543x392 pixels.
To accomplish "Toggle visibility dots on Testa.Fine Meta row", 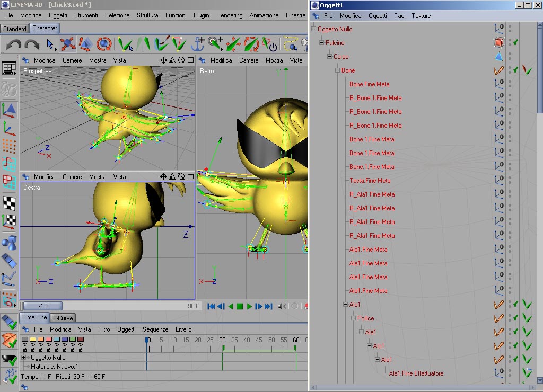I will point(510,180).
